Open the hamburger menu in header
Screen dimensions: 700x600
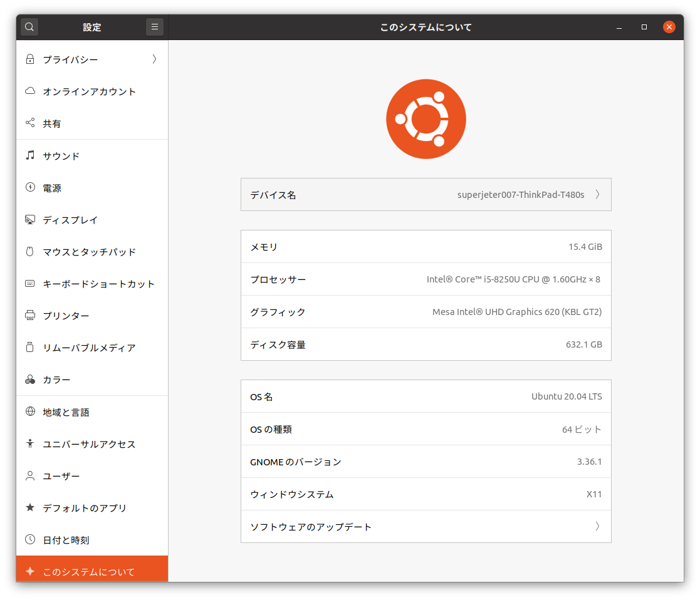(x=154, y=27)
